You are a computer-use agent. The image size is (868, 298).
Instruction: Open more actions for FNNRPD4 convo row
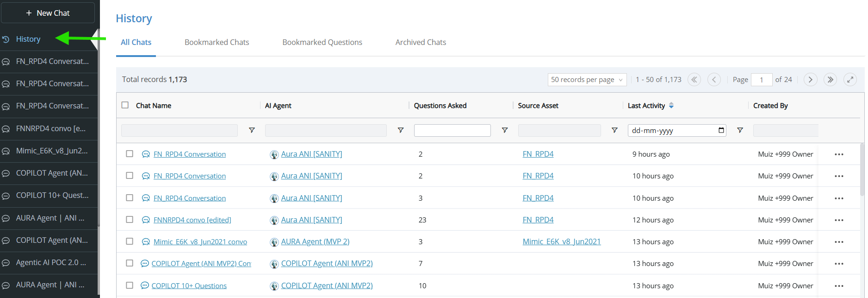click(x=839, y=220)
